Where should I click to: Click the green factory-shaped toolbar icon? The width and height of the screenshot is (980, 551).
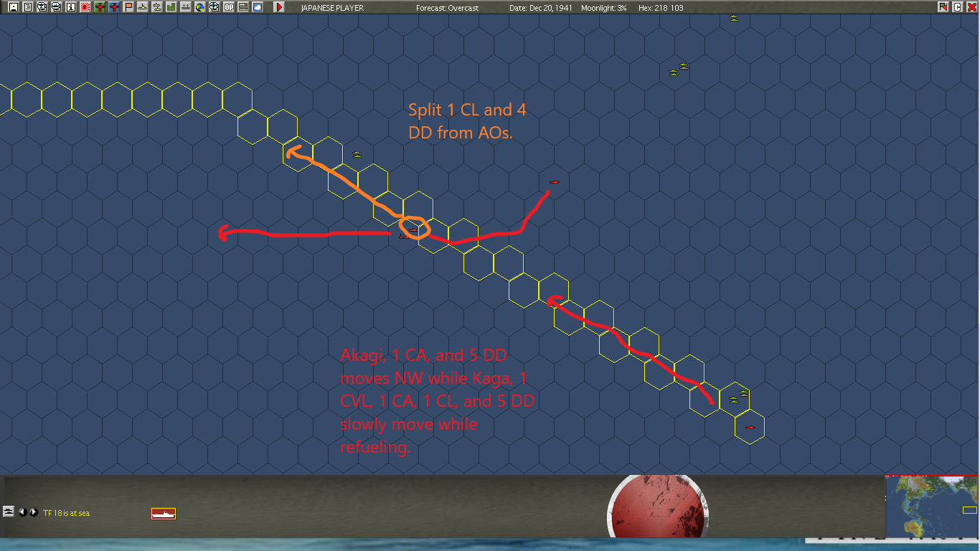tap(171, 7)
